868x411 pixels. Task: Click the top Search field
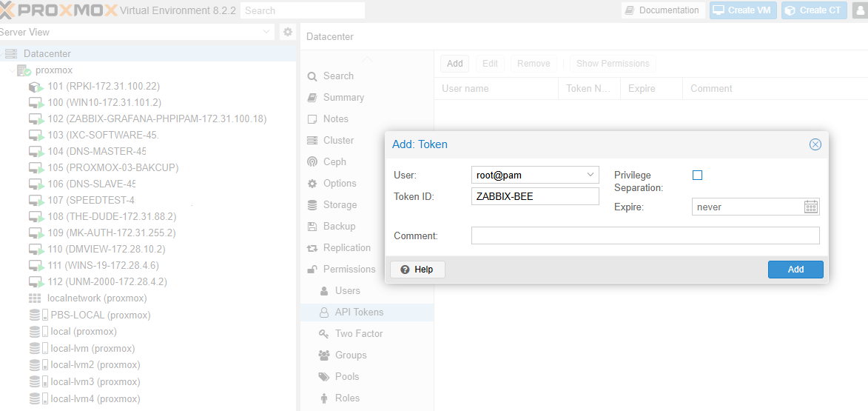click(303, 10)
